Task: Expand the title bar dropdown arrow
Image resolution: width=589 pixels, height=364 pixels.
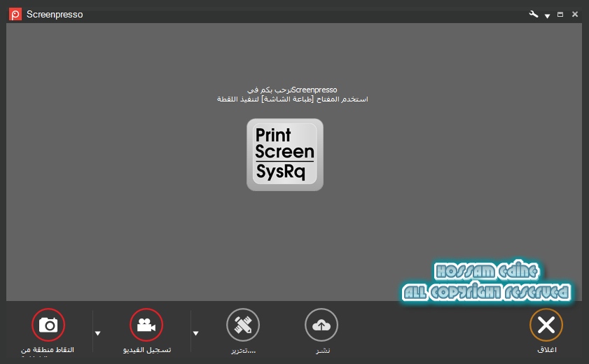Action: [x=547, y=16]
